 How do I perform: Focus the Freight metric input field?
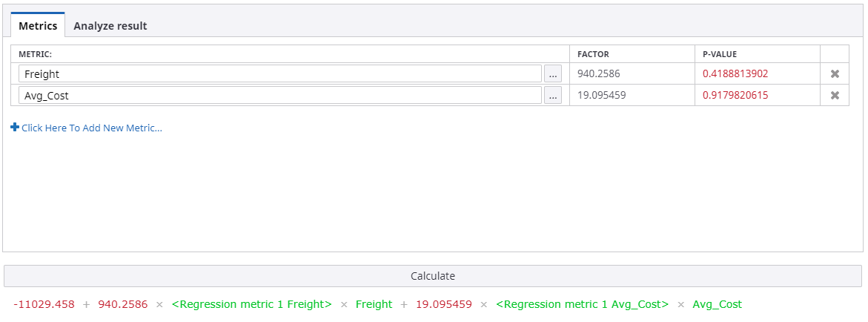[x=280, y=74]
